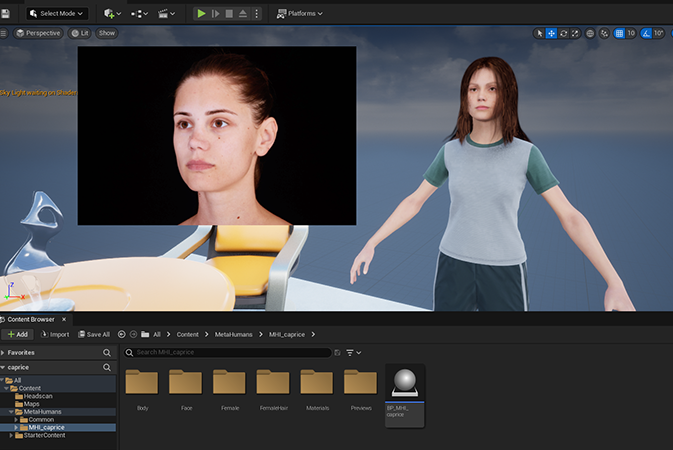Click the Add button
Screen dimensions: 673x450
click(17, 334)
